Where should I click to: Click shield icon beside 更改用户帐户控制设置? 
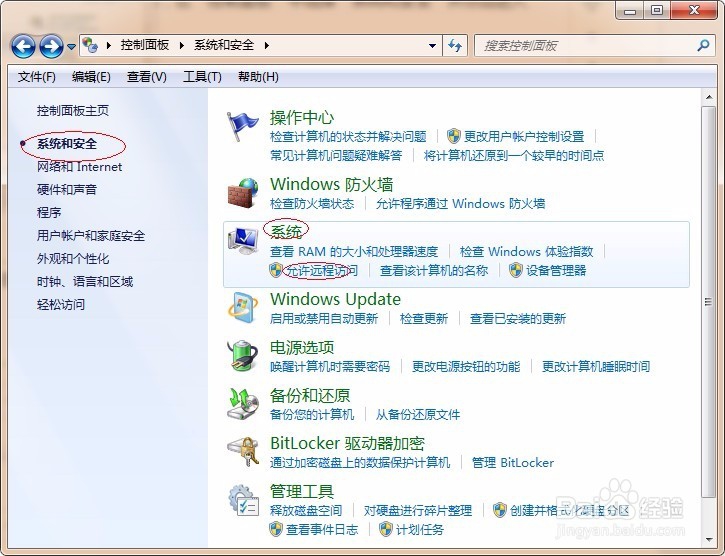click(454, 136)
